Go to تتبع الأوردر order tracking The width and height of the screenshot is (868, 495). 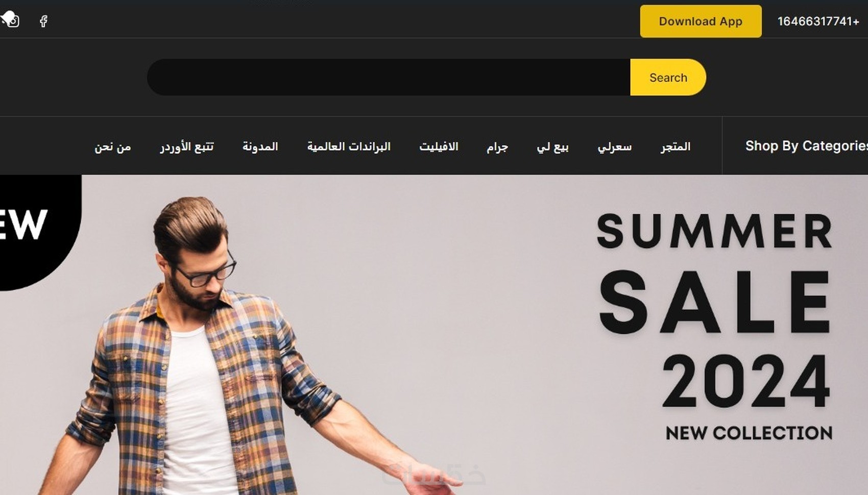[x=187, y=147]
